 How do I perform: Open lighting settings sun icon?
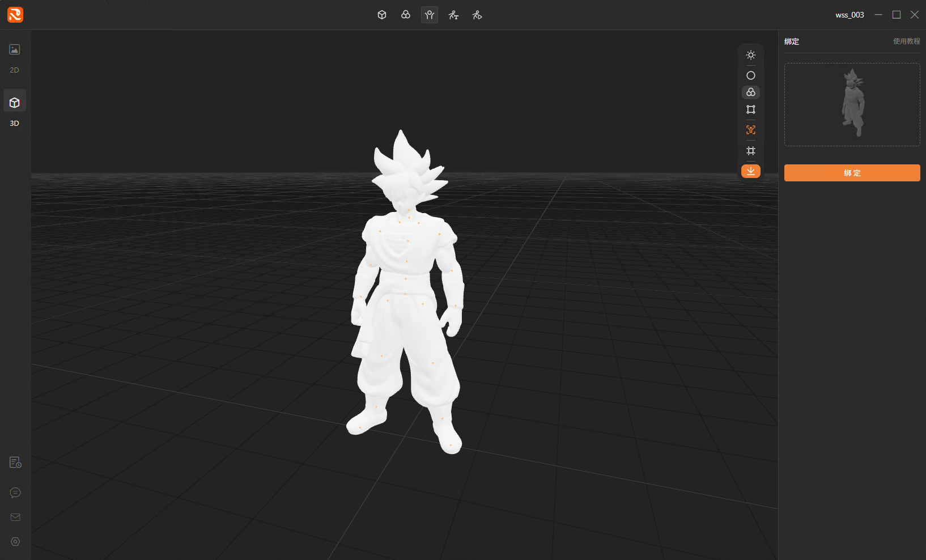751,55
